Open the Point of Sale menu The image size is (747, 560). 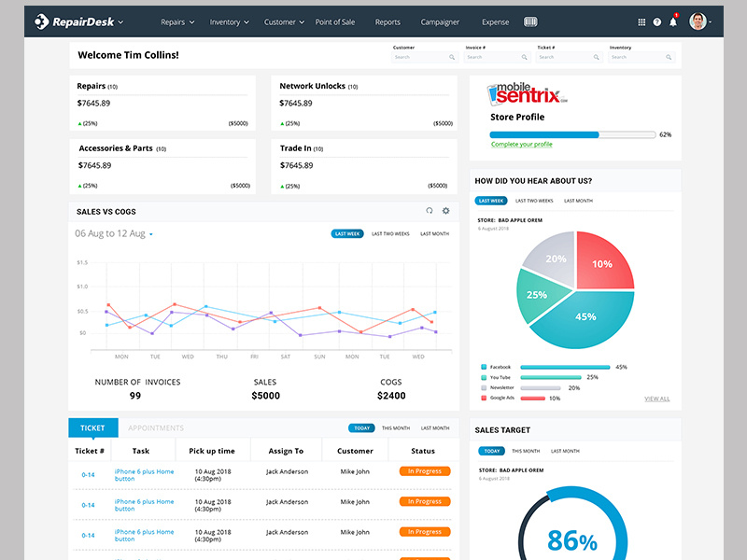[x=335, y=21]
